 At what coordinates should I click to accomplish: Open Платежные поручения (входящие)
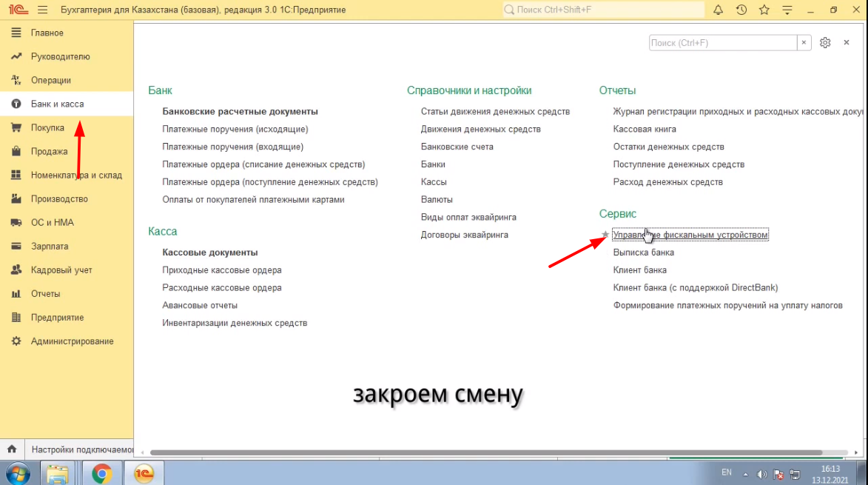[x=232, y=147]
